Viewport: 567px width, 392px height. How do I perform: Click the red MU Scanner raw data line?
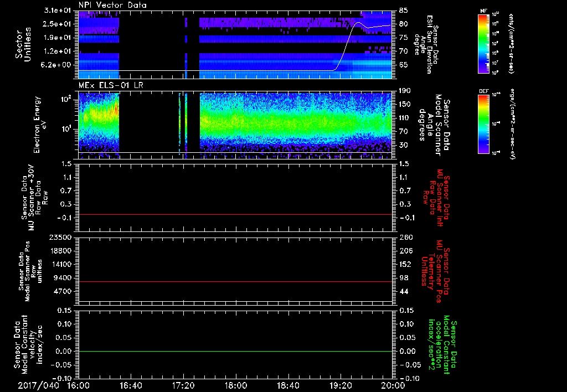235,214
